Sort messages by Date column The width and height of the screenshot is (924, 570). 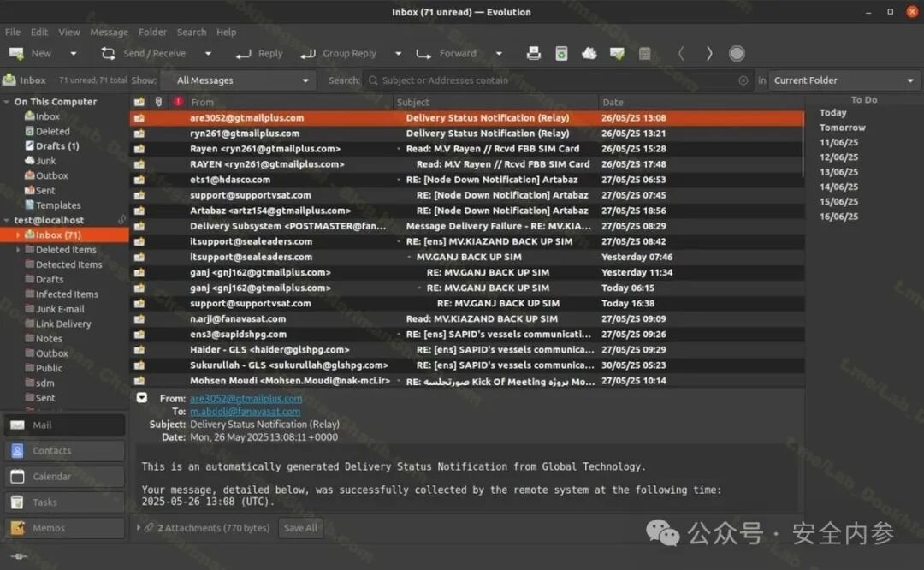(702, 102)
